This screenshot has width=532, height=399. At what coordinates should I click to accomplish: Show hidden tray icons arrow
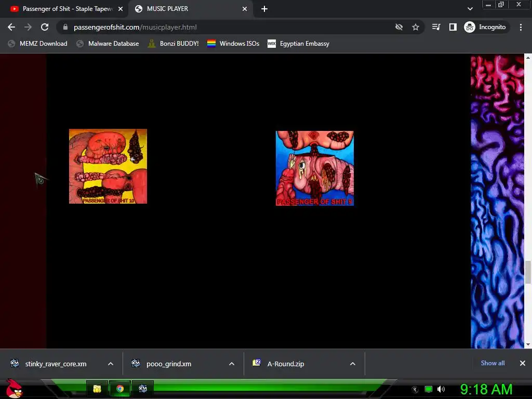pyautogui.click(x=415, y=390)
